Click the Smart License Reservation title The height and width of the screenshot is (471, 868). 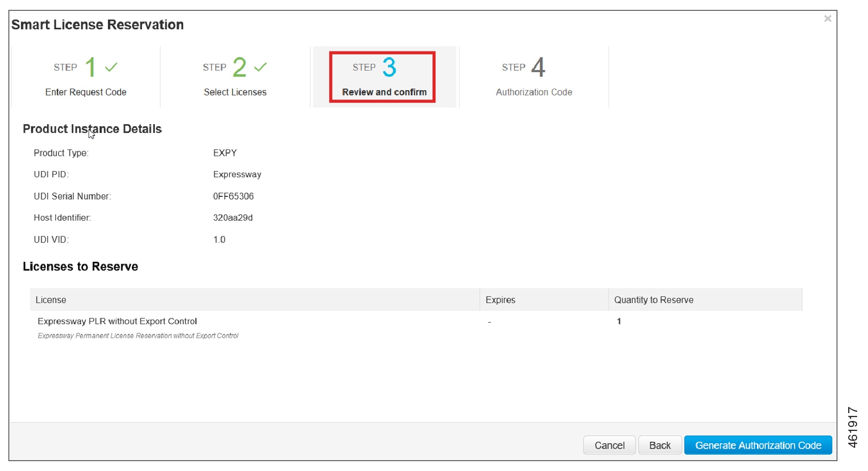coord(97,25)
